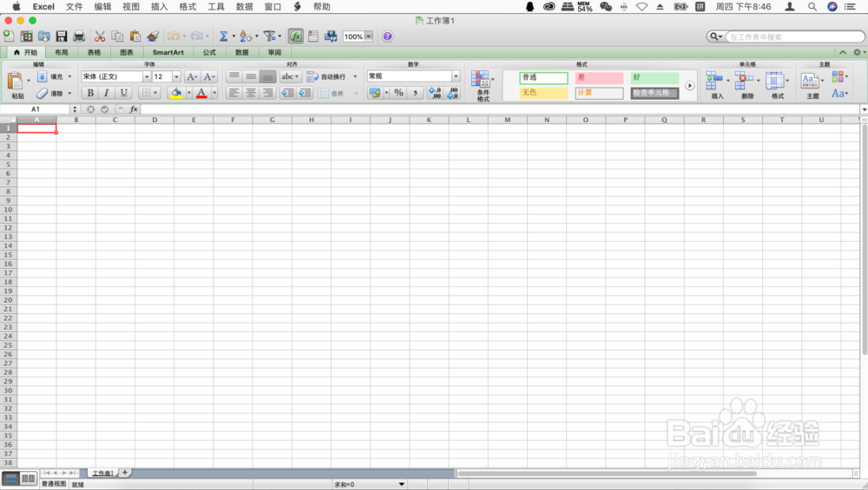Open the zoom percentage dropdown
868x490 pixels.
(368, 36)
